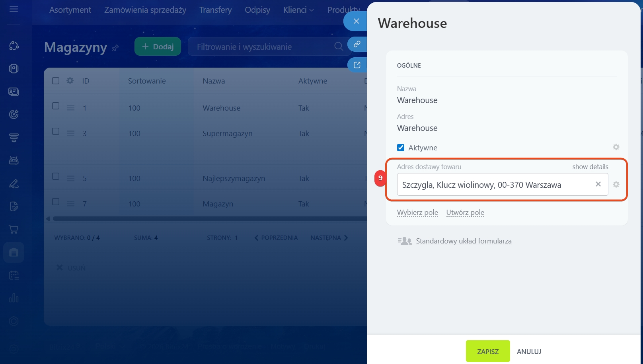Go to Zamówienia sprzedaży menu
The width and height of the screenshot is (643, 364).
pos(145,10)
